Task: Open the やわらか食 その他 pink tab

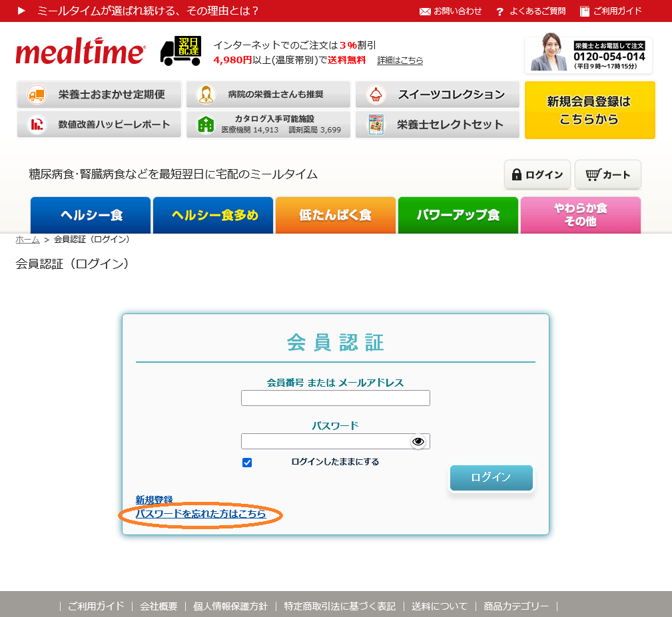Action: pyautogui.click(x=580, y=215)
